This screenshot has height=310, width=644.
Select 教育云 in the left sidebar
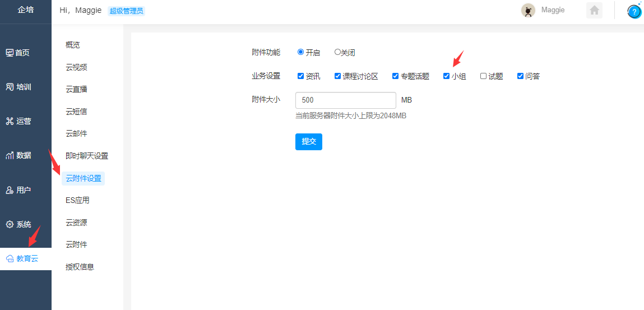pyautogui.click(x=25, y=258)
